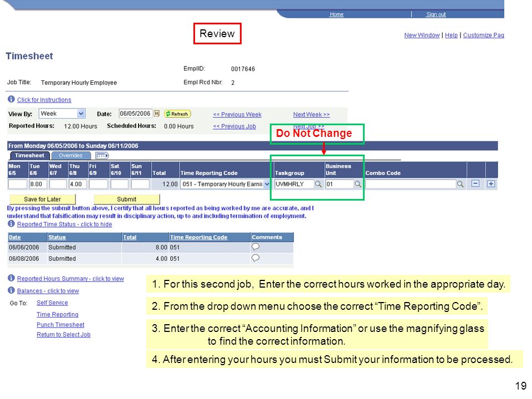Click the Customize Page link
This screenshot has width=532, height=399.
point(483,35)
